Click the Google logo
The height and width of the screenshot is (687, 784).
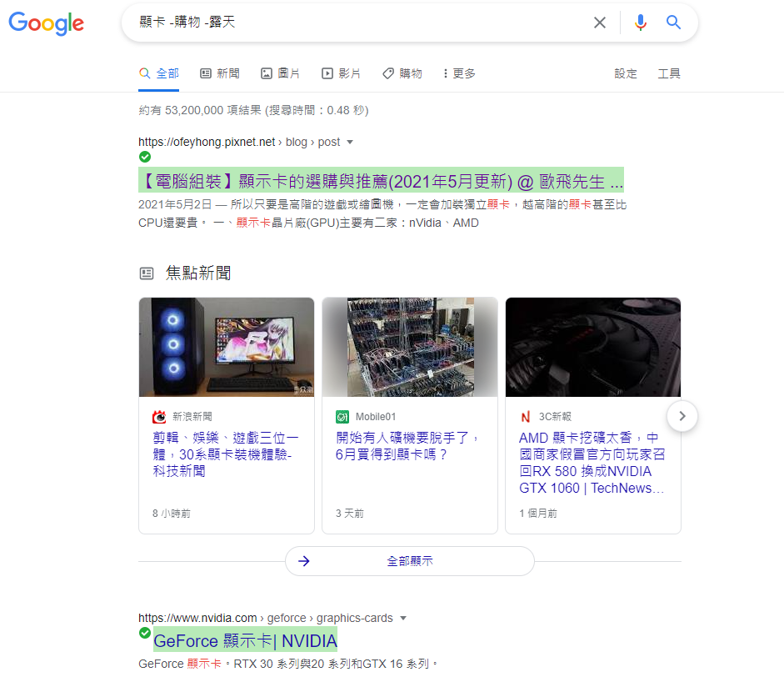pyautogui.click(x=46, y=23)
